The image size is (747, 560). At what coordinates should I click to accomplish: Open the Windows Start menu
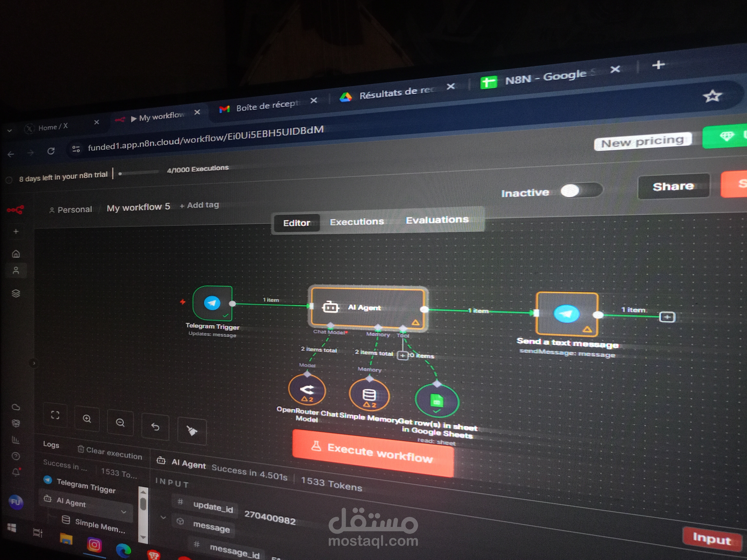[11, 528]
